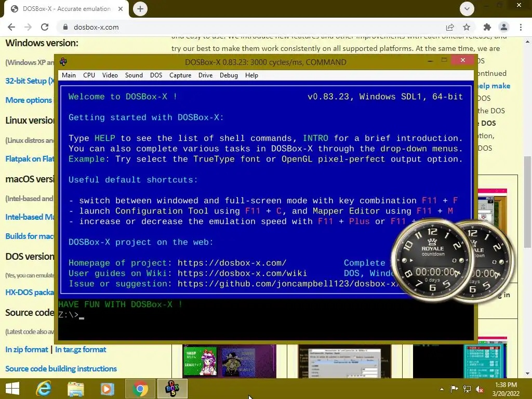Open Action Center flag icon
The width and height of the screenshot is (532, 399).
pyautogui.click(x=454, y=389)
